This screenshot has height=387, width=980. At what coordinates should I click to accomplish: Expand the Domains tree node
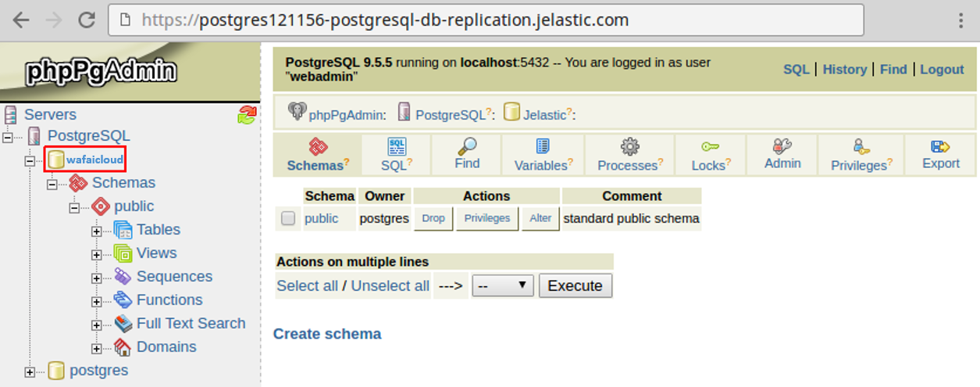(x=97, y=349)
